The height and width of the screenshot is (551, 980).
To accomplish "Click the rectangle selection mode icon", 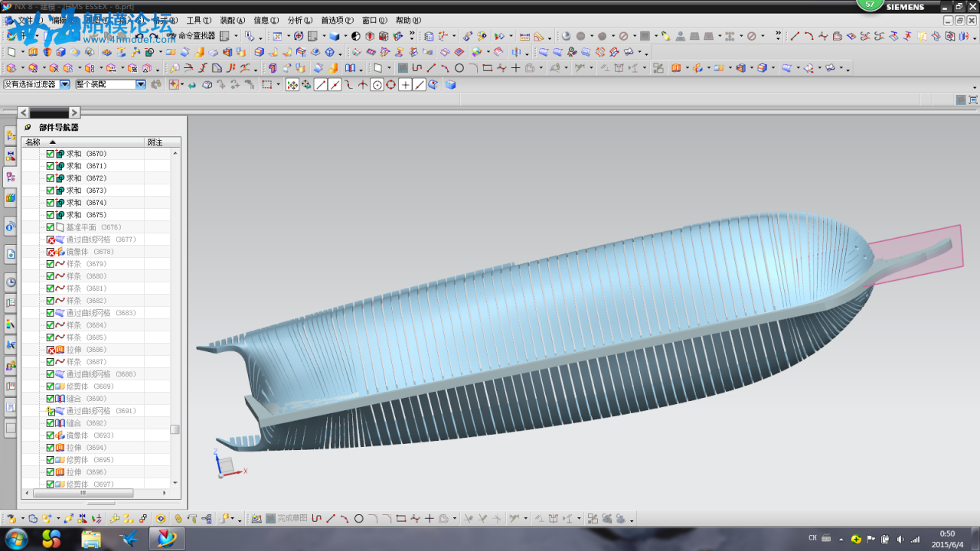I will [x=266, y=84].
